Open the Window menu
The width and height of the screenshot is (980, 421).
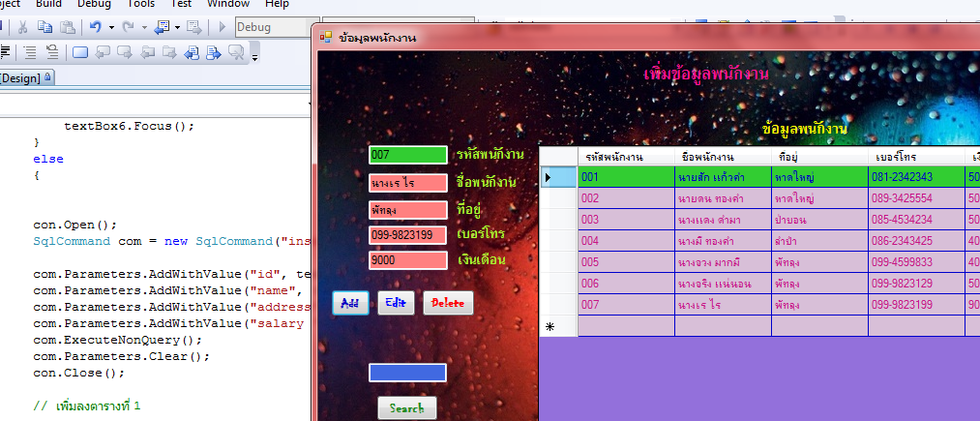(x=228, y=5)
